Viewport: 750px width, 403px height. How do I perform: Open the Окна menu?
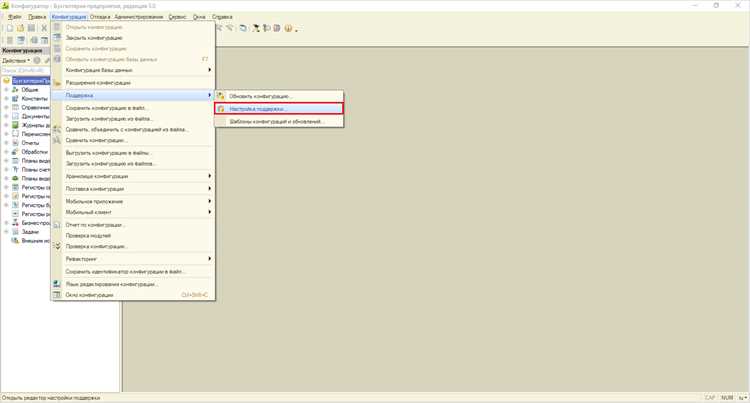point(199,17)
